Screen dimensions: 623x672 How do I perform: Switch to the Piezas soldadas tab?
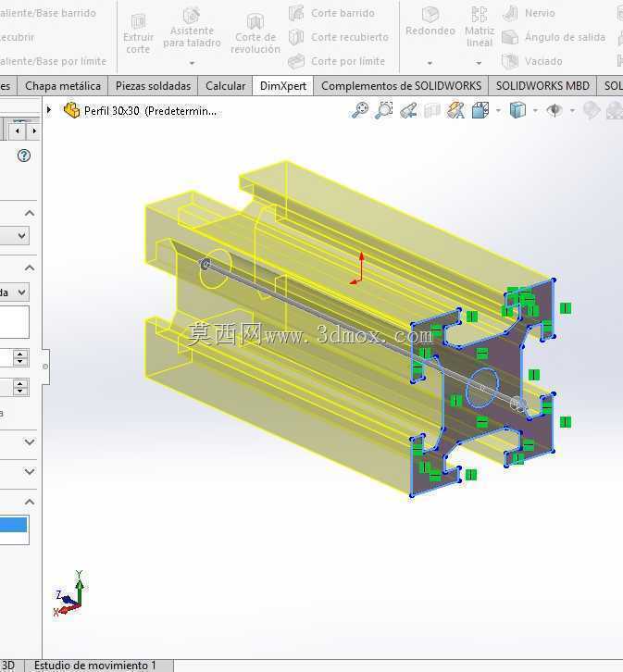(153, 86)
